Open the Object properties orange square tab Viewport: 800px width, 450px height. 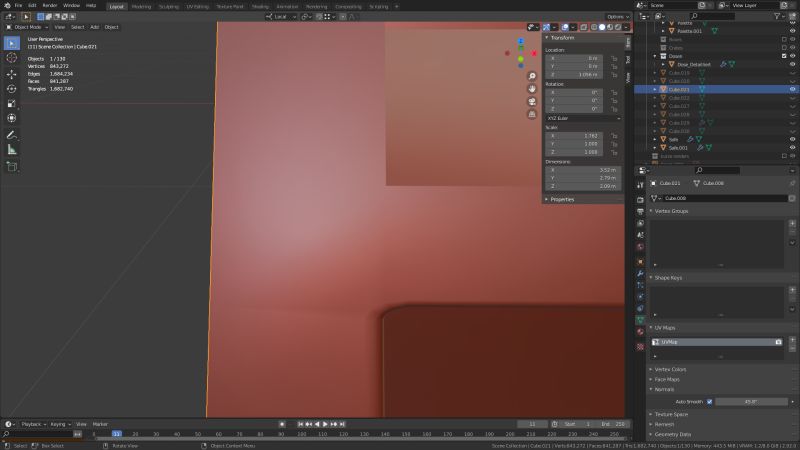pos(640,262)
